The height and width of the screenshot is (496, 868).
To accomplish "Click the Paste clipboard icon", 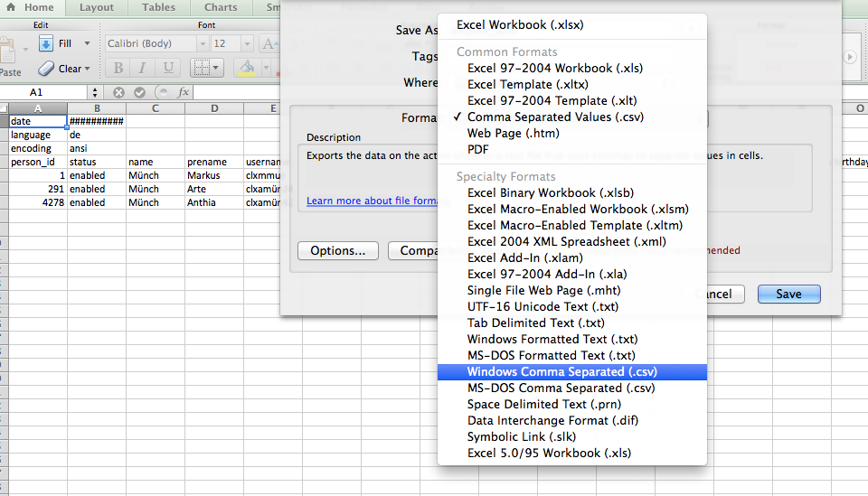I will [x=9, y=54].
